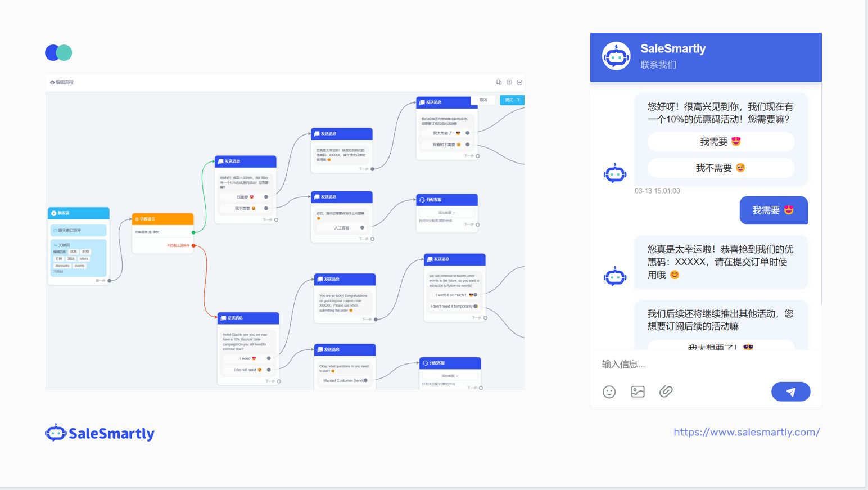Click the 人工客服 option in flow node
The width and height of the screenshot is (868, 490).
pos(342,228)
